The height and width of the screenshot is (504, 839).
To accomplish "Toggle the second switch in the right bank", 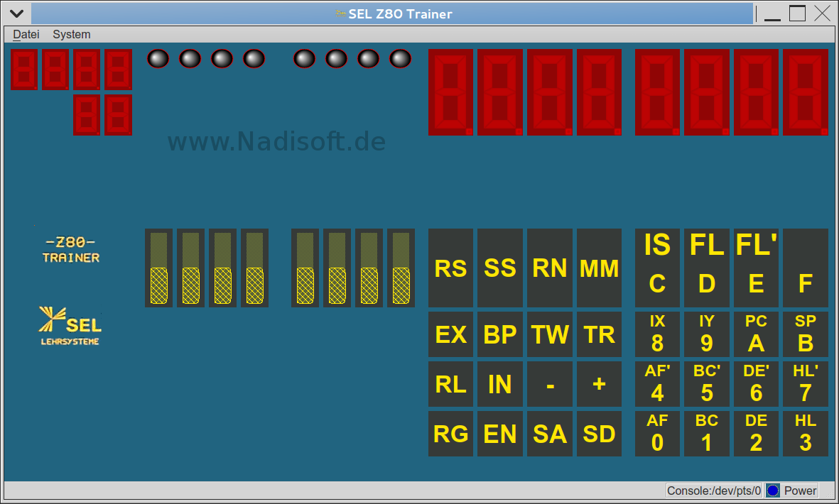I will click(336, 268).
